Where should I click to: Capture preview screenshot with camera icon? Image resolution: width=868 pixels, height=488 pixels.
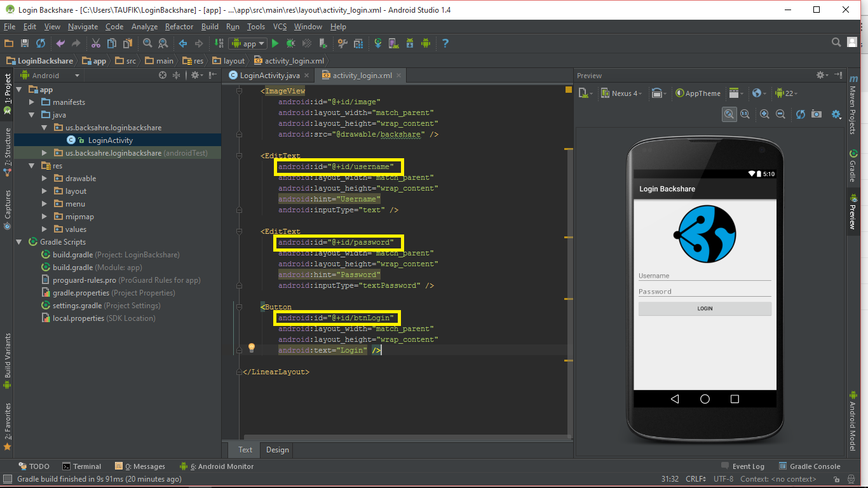(817, 114)
